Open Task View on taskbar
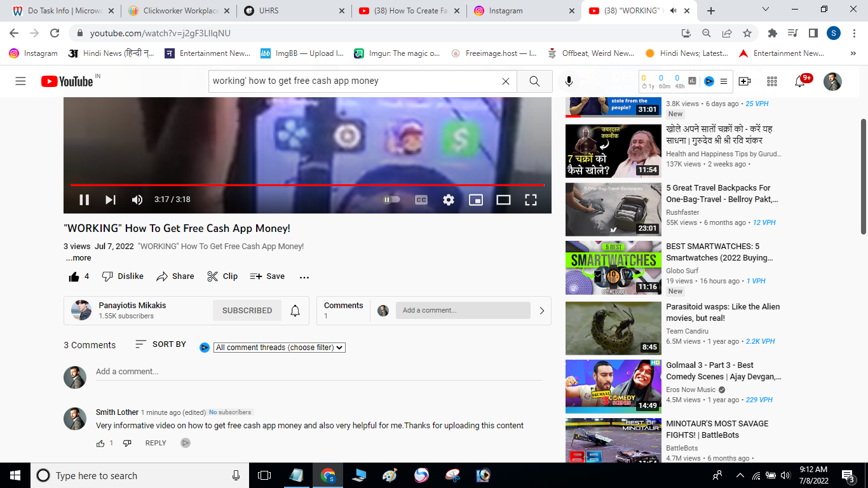Screen dimensions: 868x488 pyautogui.click(x=264, y=475)
